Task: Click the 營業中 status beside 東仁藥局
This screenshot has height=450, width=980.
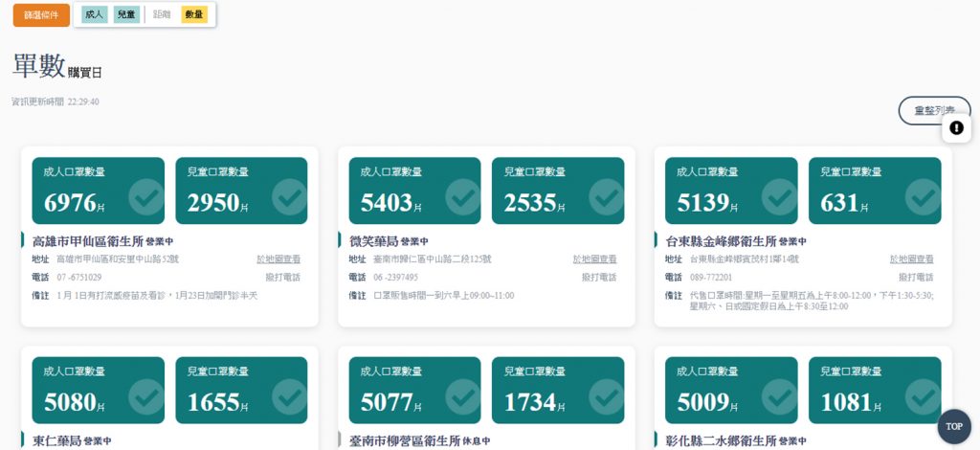Action: pos(98,442)
